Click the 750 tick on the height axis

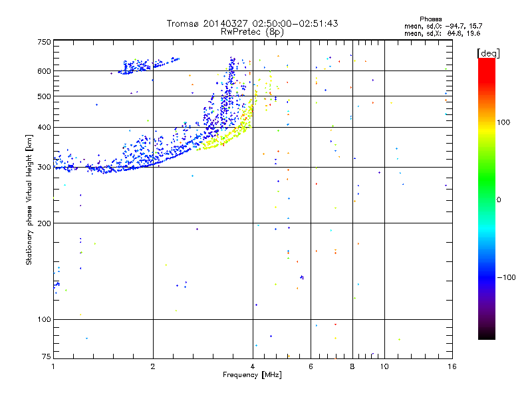(x=44, y=42)
